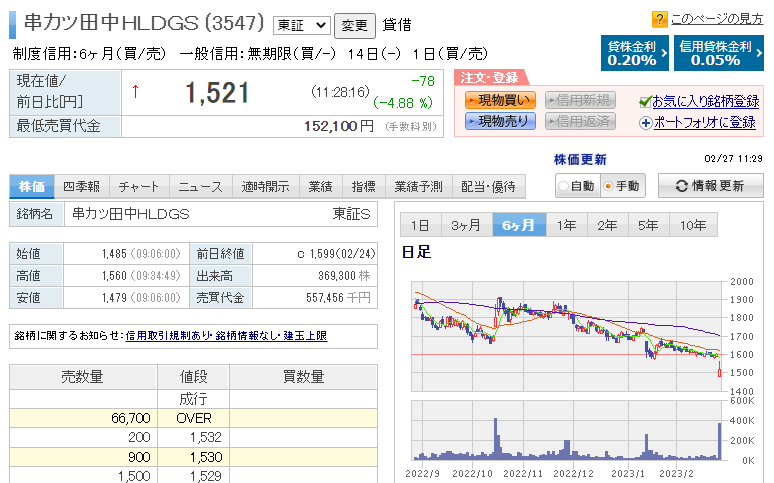Switch to the 業績 tab
Viewport: 774px width, 483px height.
(321, 187)
